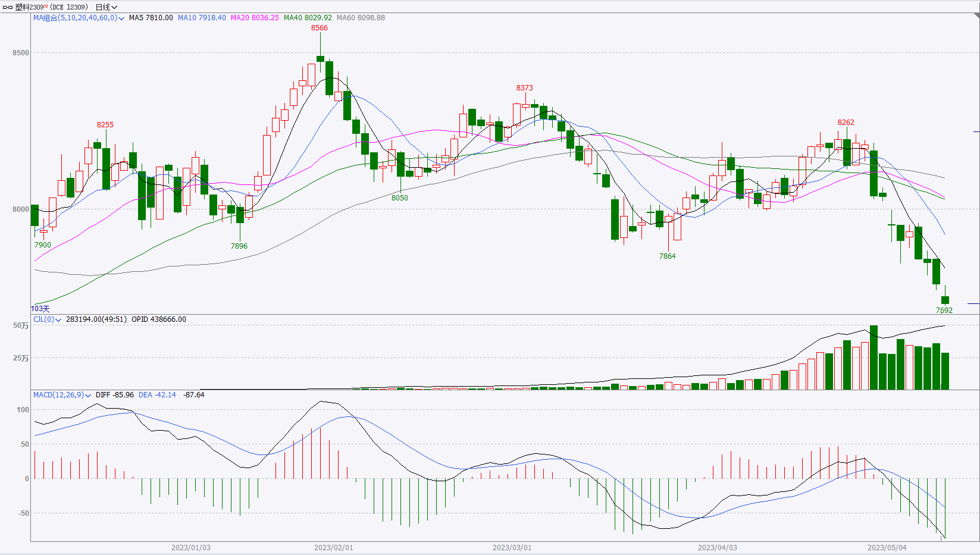
Task: Click the 7692 low price marker
Action: (x=944, y=311)
